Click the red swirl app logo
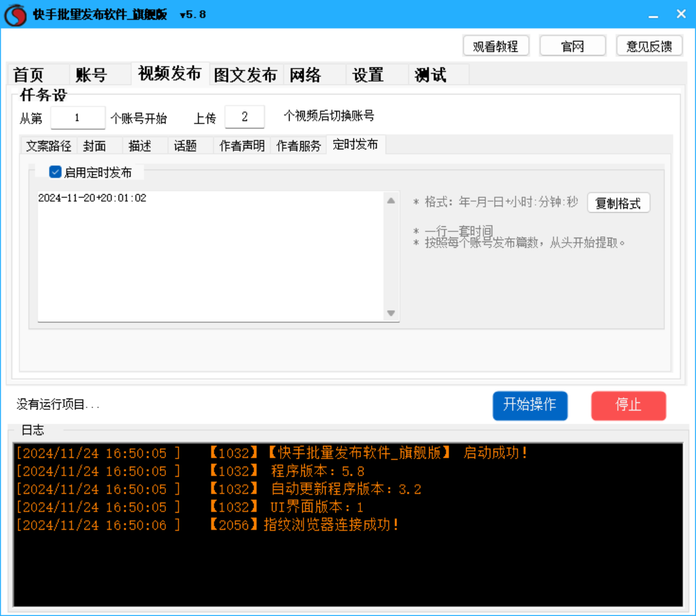This screenshot has height=616, width=696. click(x=16, y=15)
